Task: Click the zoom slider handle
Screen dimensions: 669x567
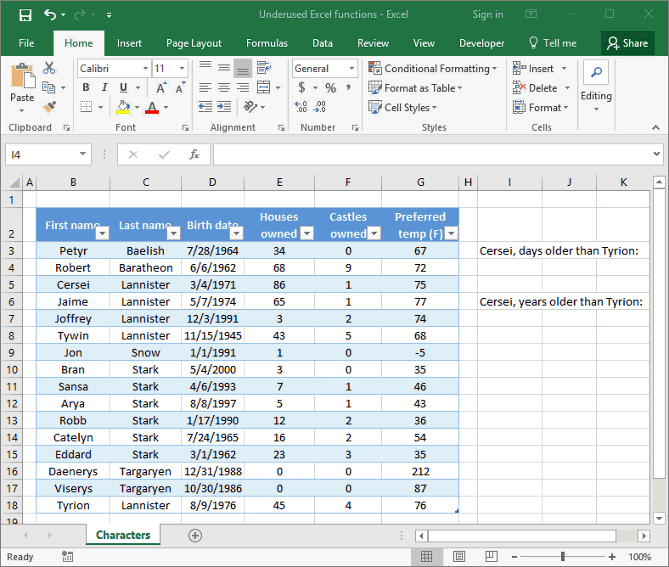Action: click(563, 556)
